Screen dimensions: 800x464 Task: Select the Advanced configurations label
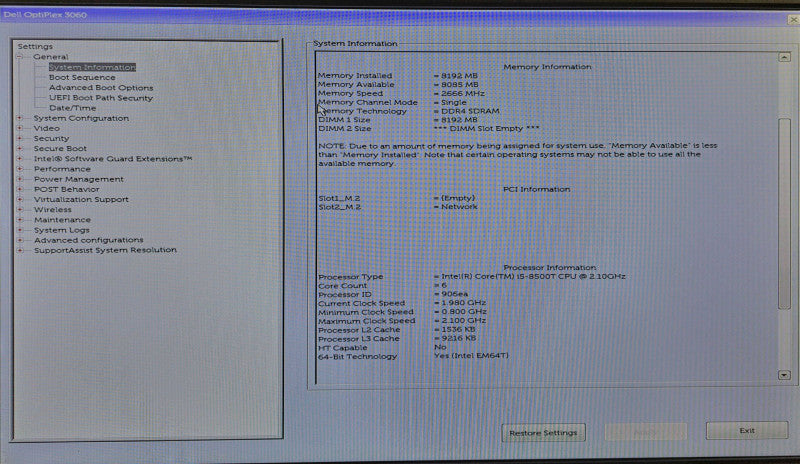coord(89,240)
